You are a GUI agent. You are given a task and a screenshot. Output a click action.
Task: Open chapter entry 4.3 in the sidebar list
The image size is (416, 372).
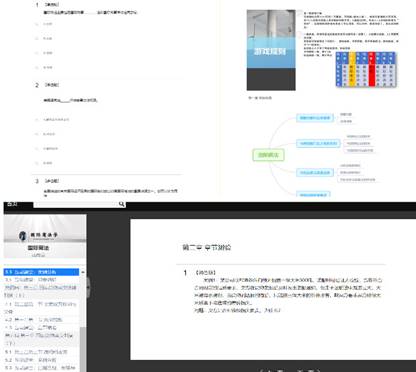tap(41, 328)
